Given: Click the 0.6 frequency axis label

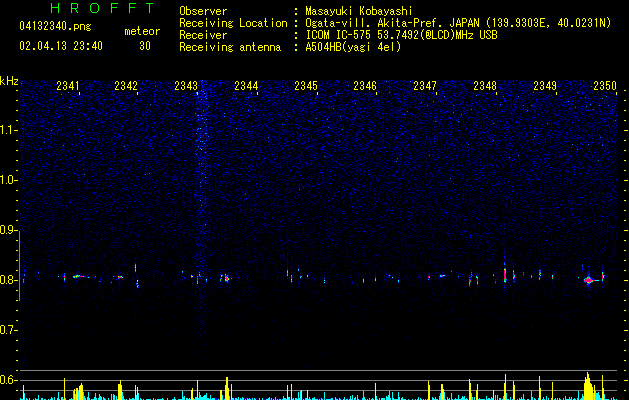Looking at the screenshot, I should tap(9, 380).
